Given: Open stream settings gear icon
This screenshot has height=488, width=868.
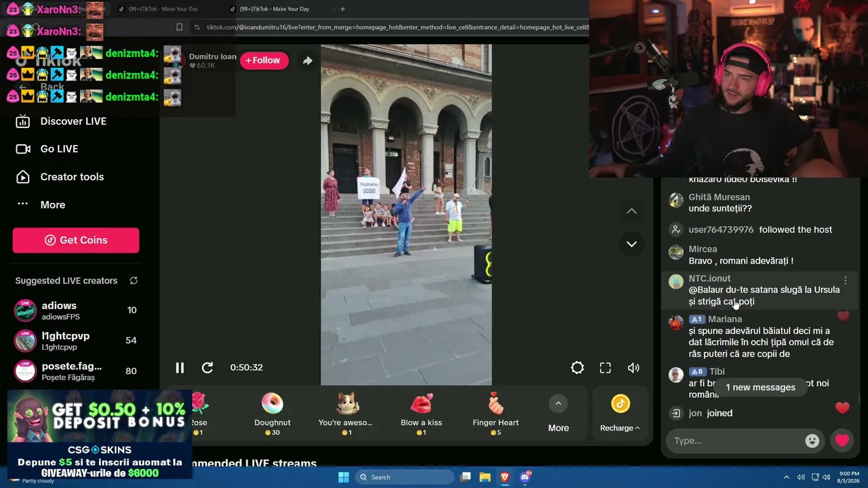Looking at the screenshot, I should [x=577, y=367].
